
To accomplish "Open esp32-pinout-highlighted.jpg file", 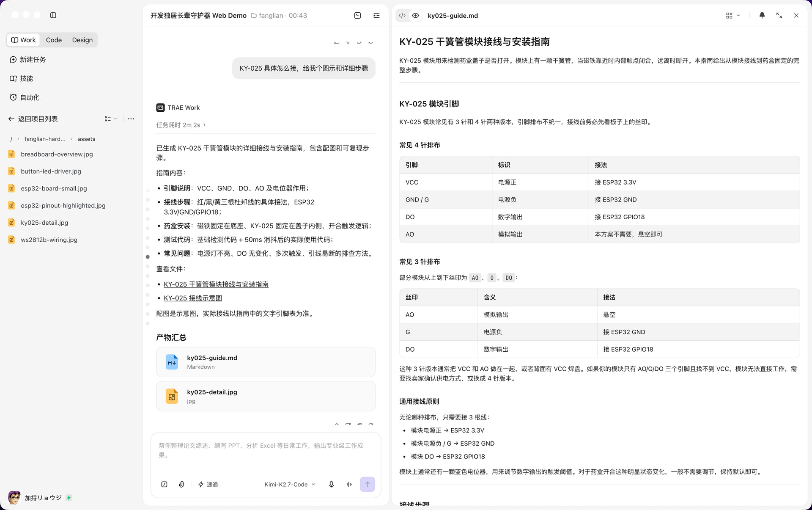I will tap(63, 206).
